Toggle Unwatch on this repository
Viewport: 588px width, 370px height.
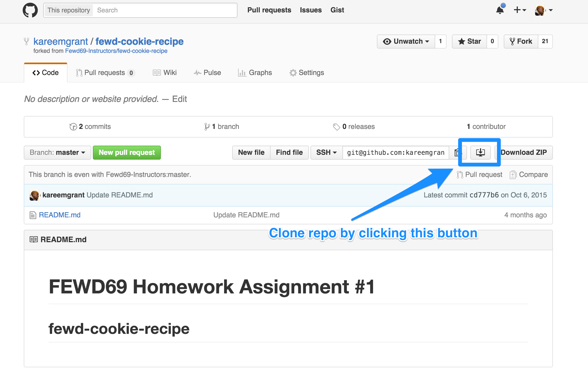pyautogui.click(x=406, y=42)
